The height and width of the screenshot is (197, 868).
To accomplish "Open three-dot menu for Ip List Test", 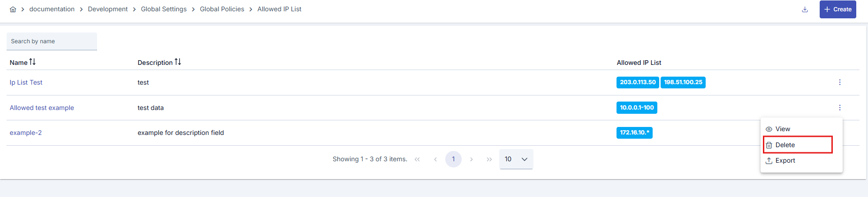I will coord(839,82).
